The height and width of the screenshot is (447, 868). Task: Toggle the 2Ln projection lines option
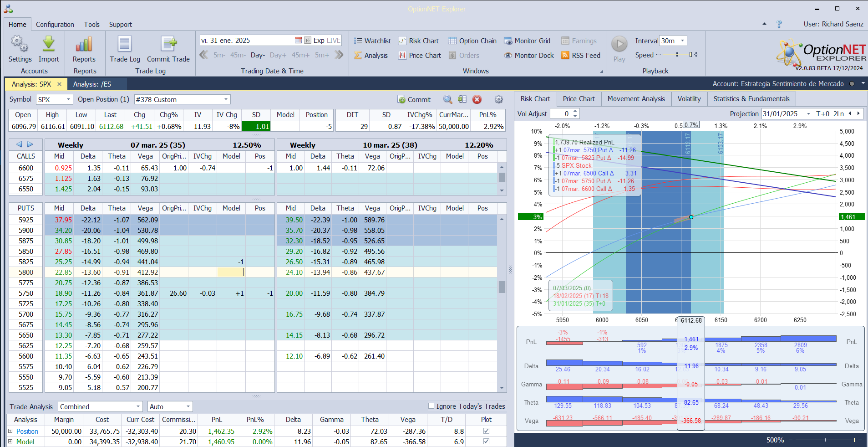pos(838,114)
